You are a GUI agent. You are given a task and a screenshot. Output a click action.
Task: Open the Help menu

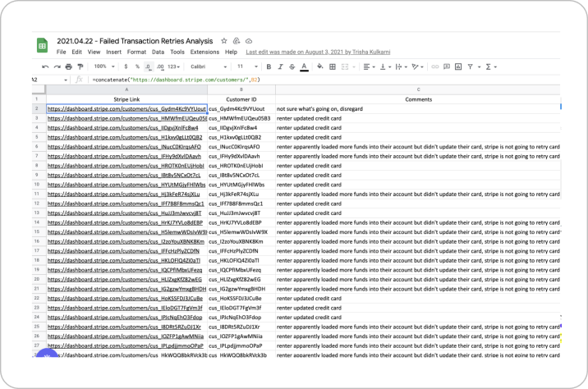(231, 52)
